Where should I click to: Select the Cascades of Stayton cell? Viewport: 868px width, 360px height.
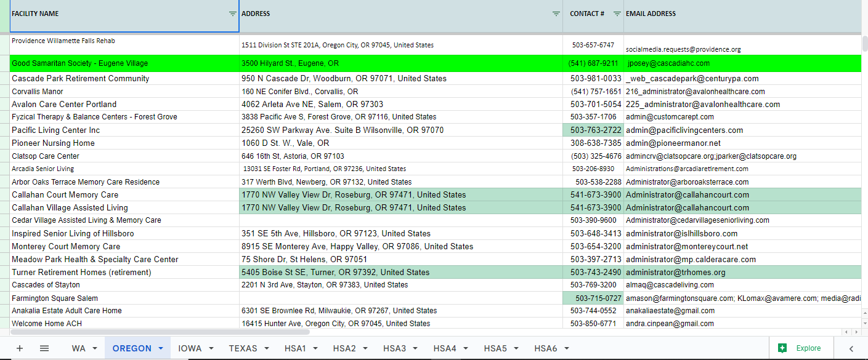pyautogui.click(x=124, y=285)
